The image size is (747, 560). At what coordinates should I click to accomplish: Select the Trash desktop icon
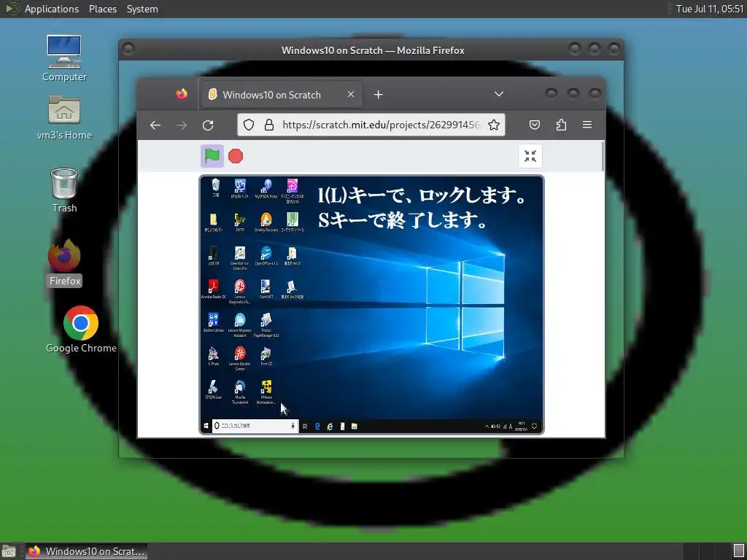[64, 190]
